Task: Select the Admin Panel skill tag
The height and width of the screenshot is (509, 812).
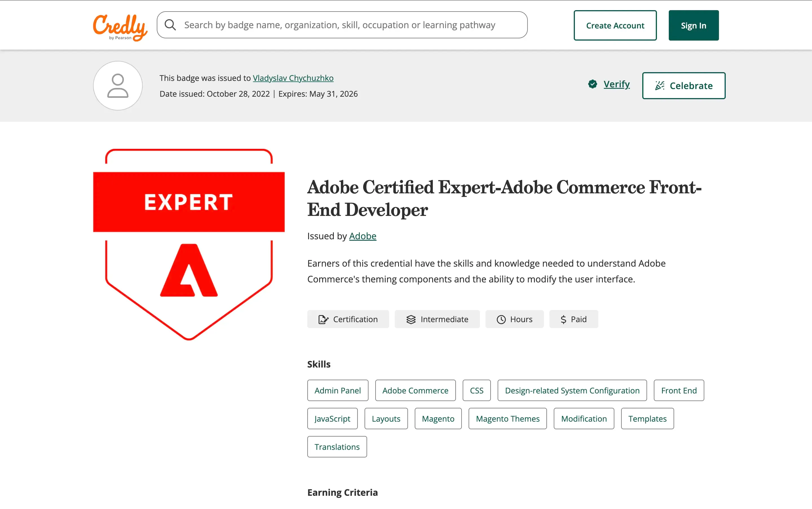Action: [337, 390]
